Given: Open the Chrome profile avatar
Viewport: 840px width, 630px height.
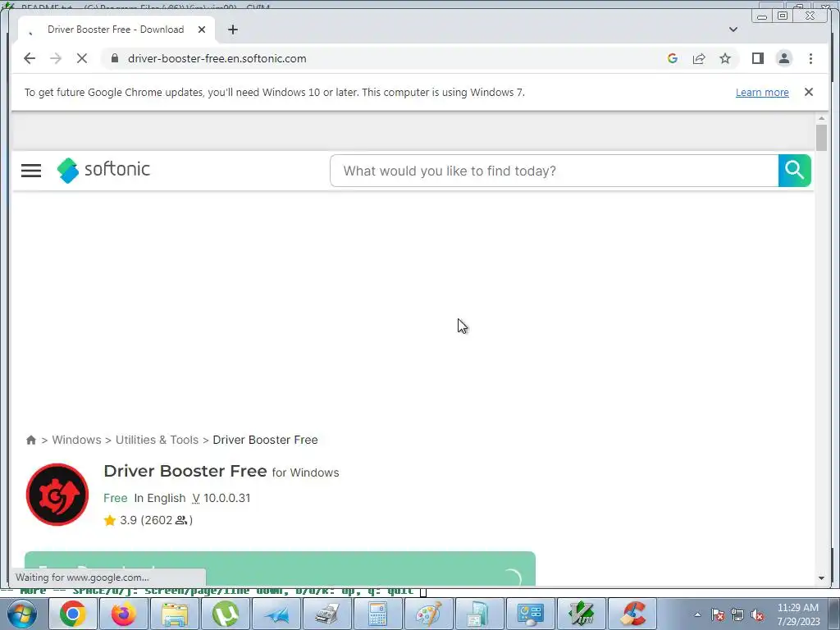Looking at the screenshot, I should point(783,58).
